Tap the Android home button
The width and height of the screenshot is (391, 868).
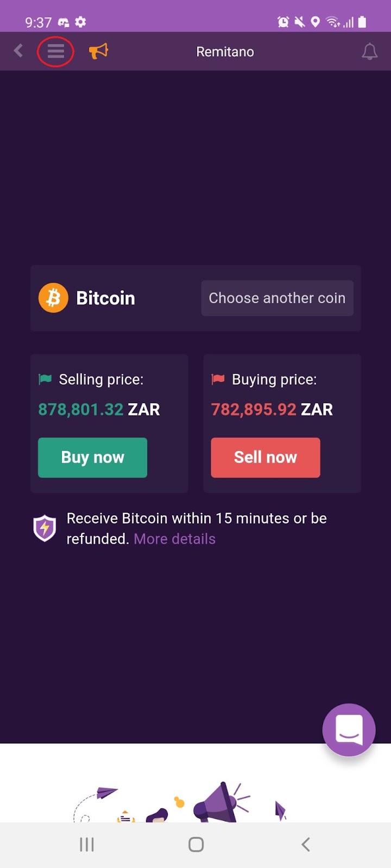(x=196, y=844)
